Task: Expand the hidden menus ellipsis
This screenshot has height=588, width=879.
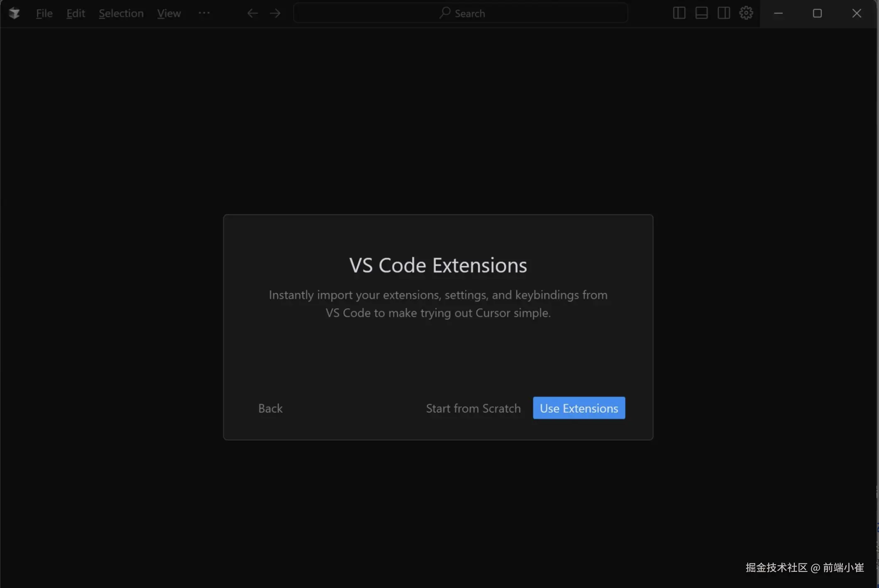Action: click(x=204, y=13)
